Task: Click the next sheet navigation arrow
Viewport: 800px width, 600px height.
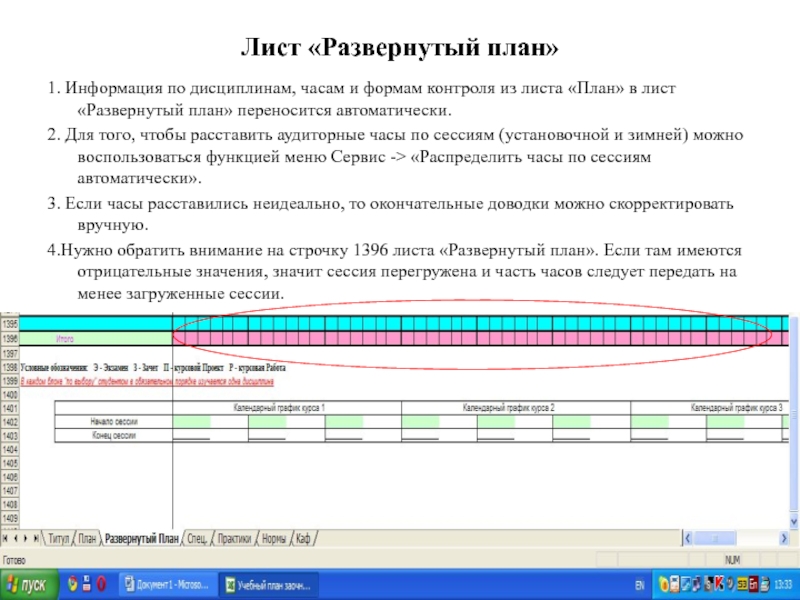Action: point(26,539)
